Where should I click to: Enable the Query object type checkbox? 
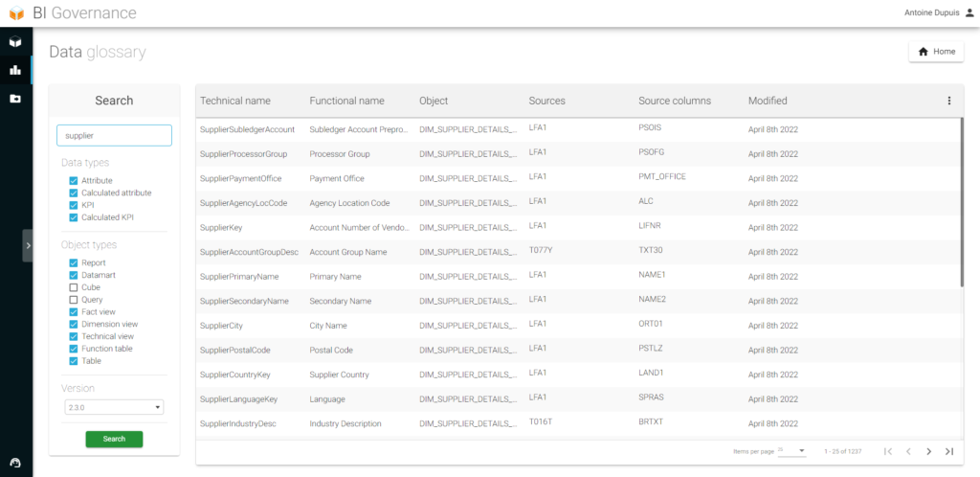coord(73,300)
